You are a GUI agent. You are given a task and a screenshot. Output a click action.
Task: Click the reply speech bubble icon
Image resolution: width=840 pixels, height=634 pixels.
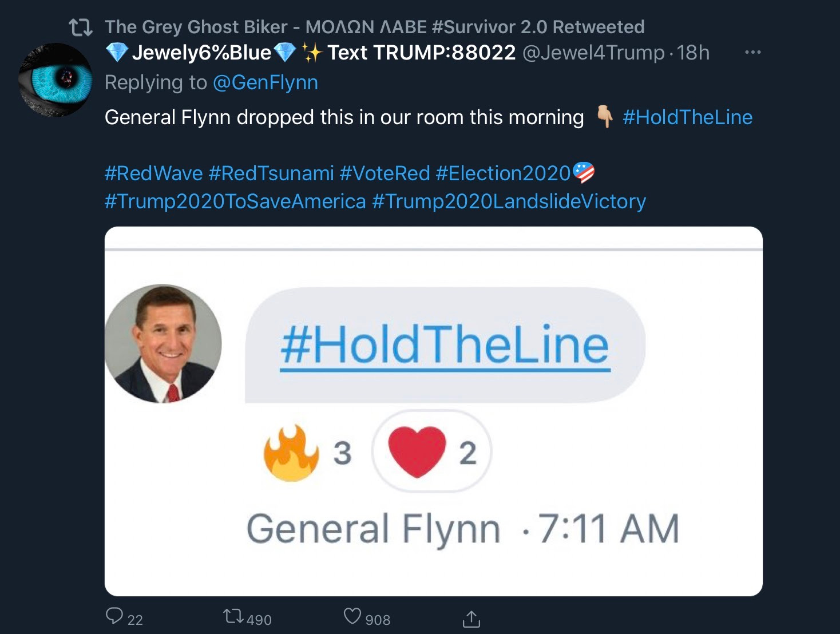[x=114, y=617]
